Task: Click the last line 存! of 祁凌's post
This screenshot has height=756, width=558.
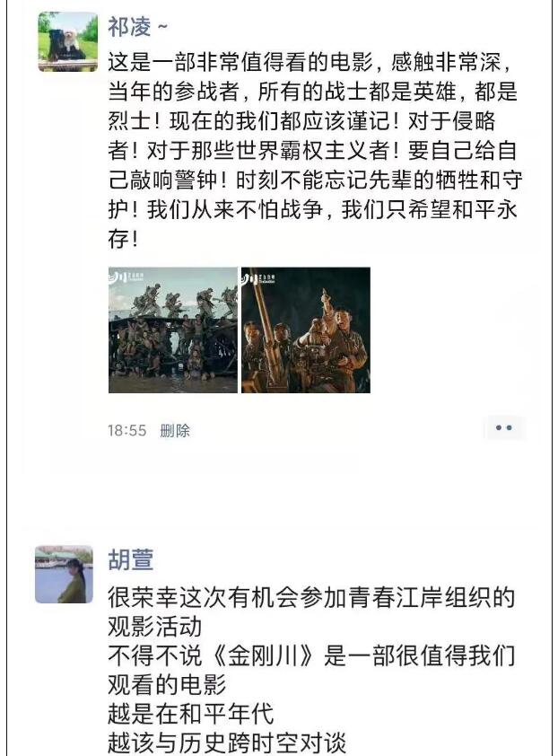Action: (124, 239)
